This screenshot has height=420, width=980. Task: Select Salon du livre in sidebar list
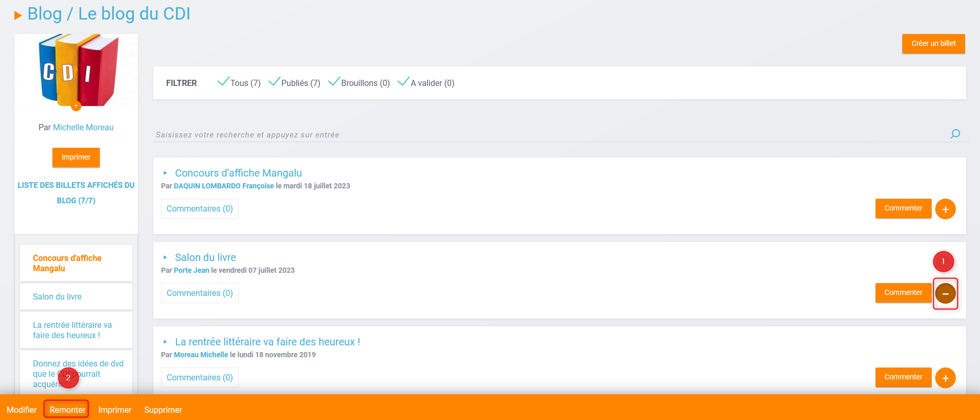(x=57, y=296)
